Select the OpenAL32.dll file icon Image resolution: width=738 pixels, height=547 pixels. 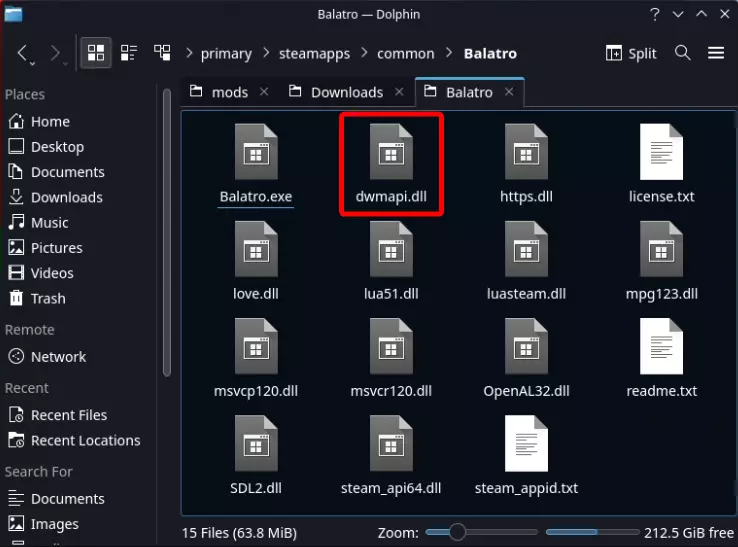[526, 346]
